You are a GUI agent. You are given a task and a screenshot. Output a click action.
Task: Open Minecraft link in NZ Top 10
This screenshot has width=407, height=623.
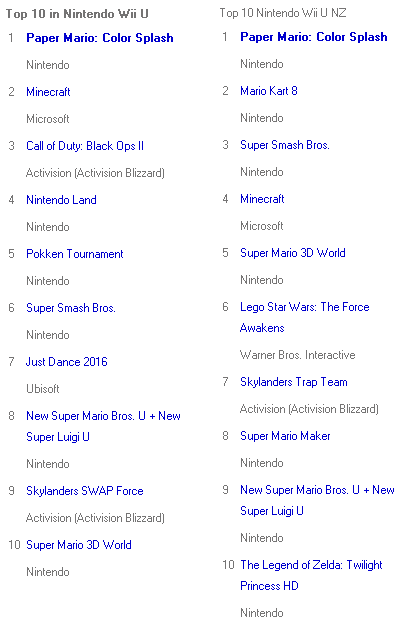[x=262, y=199]
